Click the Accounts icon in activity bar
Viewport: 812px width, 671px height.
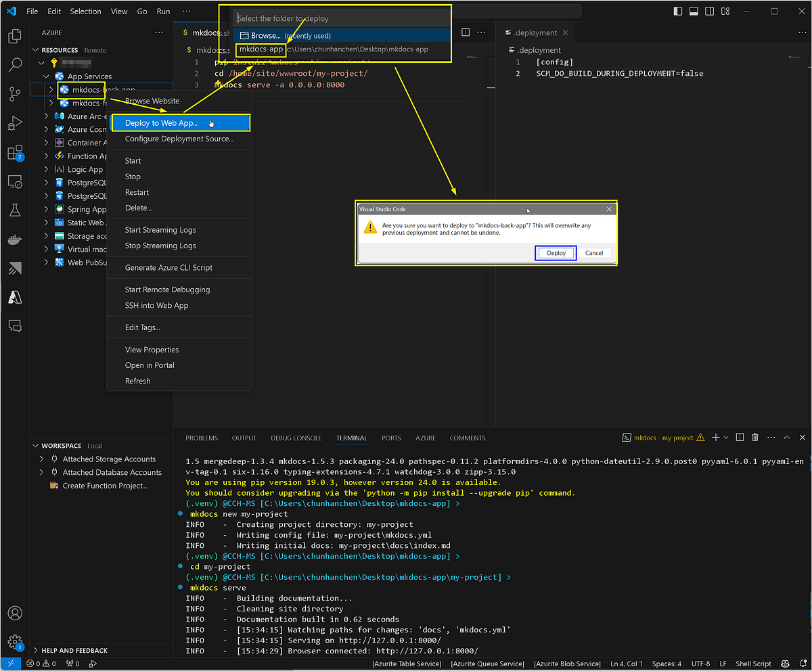pyautogui.click(x=15, y=614)
